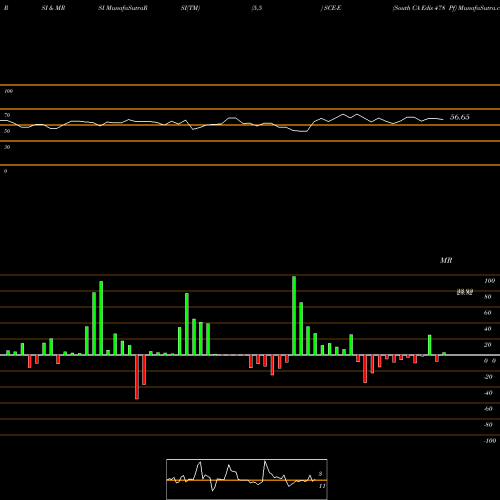Viewport: 500px width, 500px height.
Task: Click the mini overview chart thumbnail at the bottom
Action: click(x=247, y=479)
